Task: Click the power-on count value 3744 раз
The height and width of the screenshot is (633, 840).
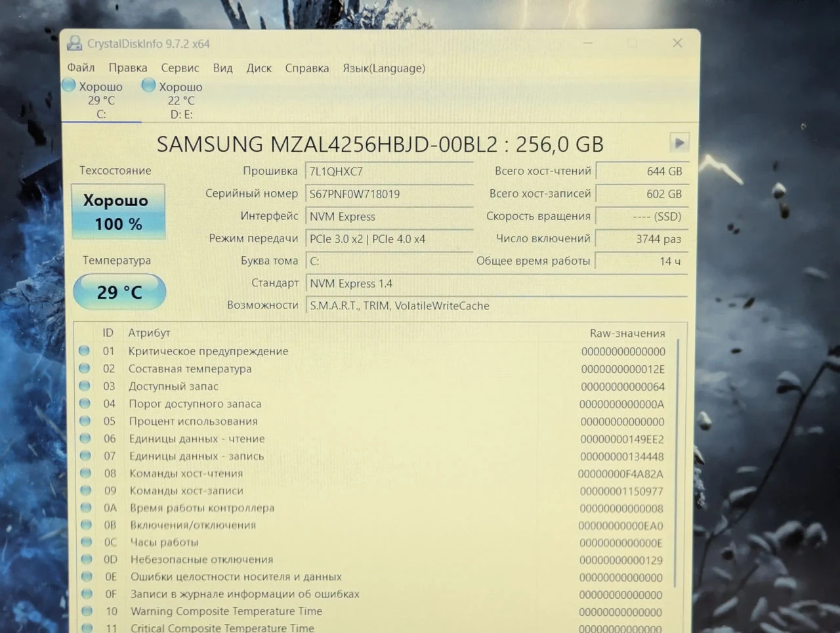Action: coord(642,239)
